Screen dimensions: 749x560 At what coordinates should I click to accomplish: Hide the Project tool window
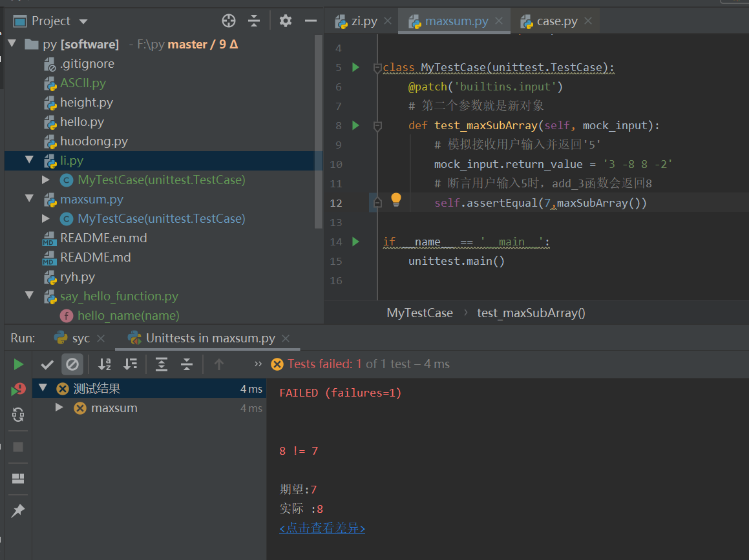coord(311,21)
